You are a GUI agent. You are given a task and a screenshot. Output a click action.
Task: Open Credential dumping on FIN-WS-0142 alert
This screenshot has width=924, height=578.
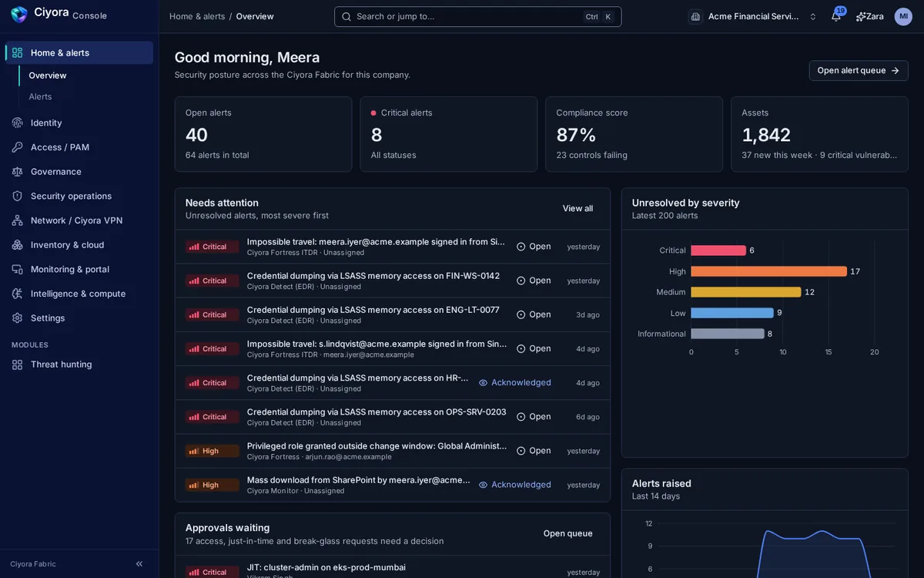point(392,281)
